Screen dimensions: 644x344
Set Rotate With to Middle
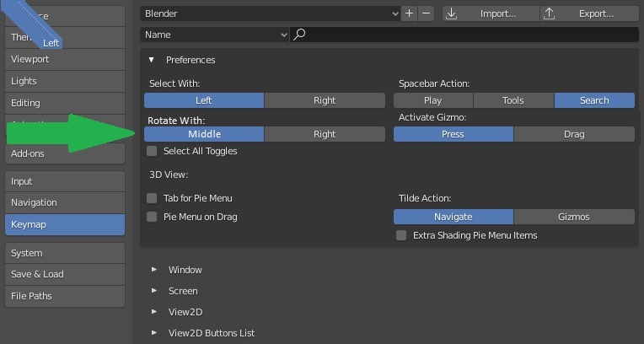tap(204, 134)
